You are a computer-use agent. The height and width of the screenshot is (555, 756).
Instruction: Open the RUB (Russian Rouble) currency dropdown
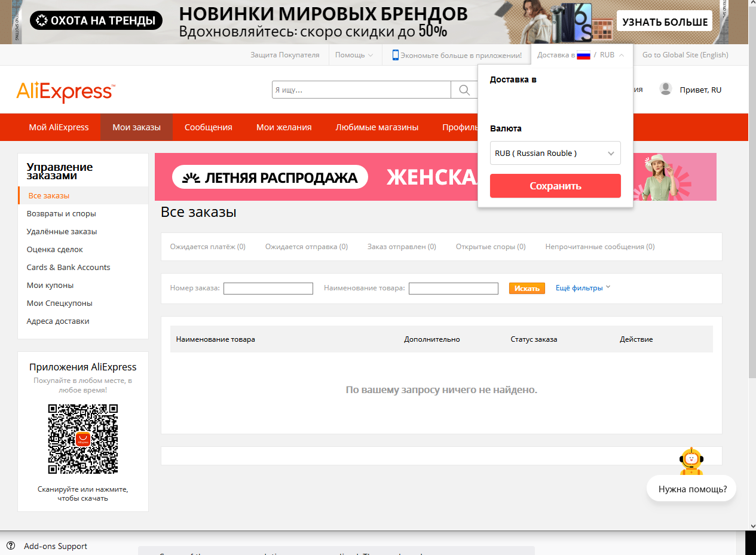click(x=555, y=153)
